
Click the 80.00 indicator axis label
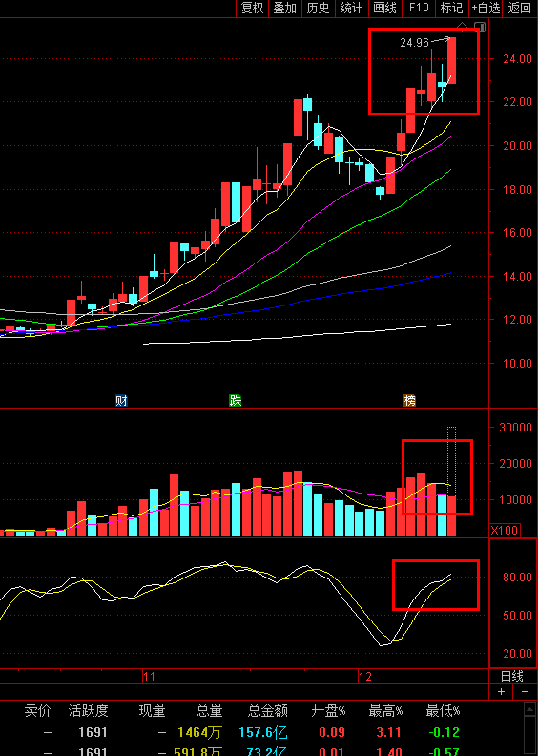pos(517,577)
